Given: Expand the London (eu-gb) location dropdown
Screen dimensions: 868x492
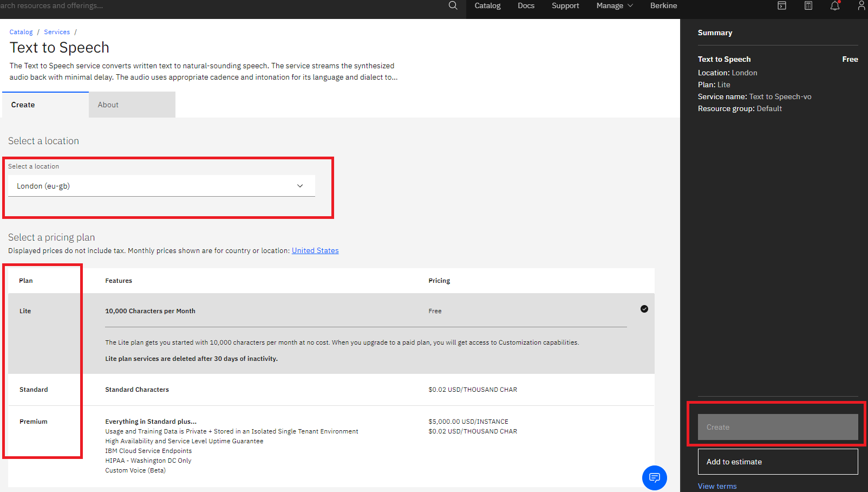Looking at the screenshot, I should [161, 186].
